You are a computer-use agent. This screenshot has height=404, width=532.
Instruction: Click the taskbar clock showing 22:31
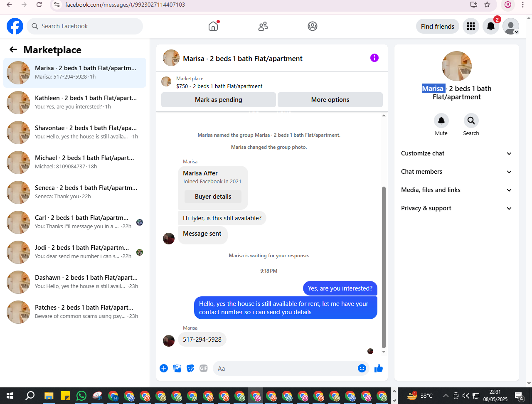tap(495, 395)
